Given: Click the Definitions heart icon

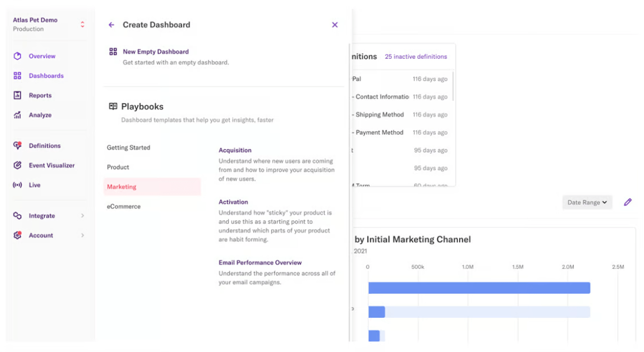Looking at the screenshot, I should coord(17,145).
